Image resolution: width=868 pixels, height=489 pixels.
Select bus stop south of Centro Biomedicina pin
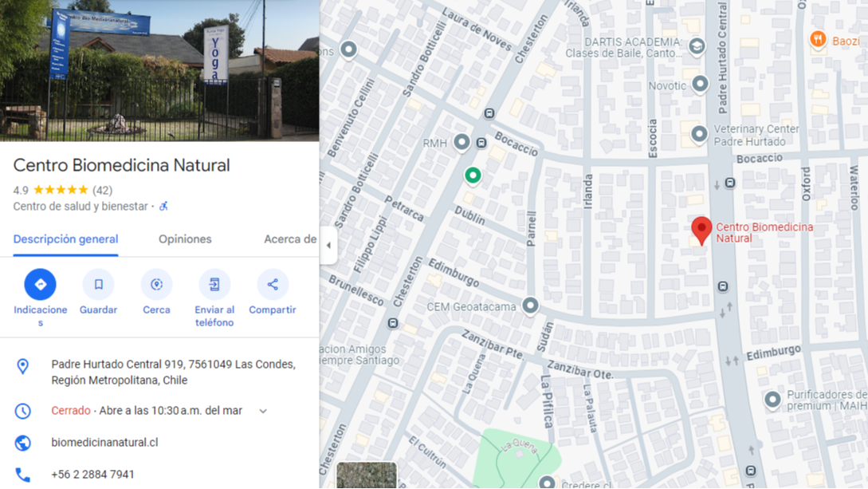(x=723, y=286)
